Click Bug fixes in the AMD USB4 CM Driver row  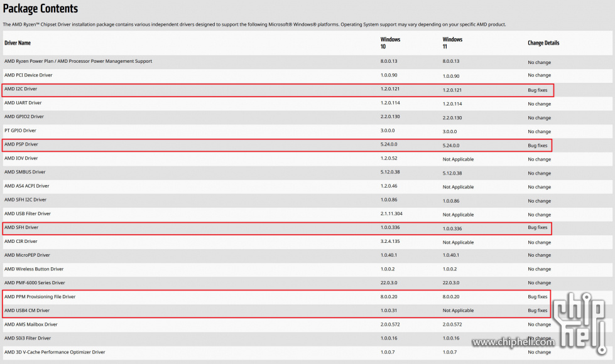pyautogui.click(x=537, y=310)
